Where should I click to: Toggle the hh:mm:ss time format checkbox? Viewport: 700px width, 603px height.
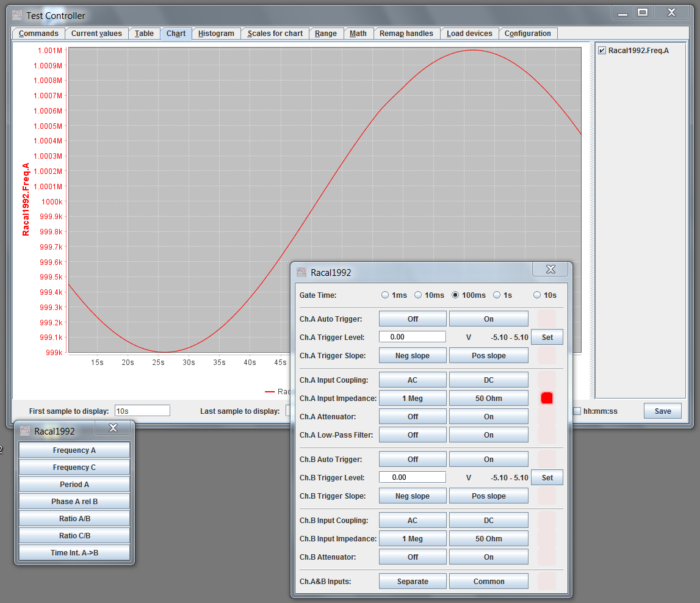point(577,411)
